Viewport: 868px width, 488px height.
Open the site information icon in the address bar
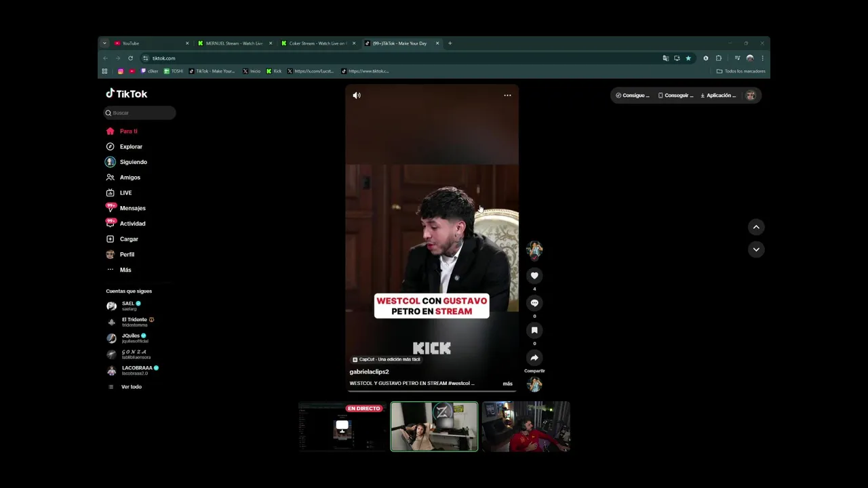[145, 58]
